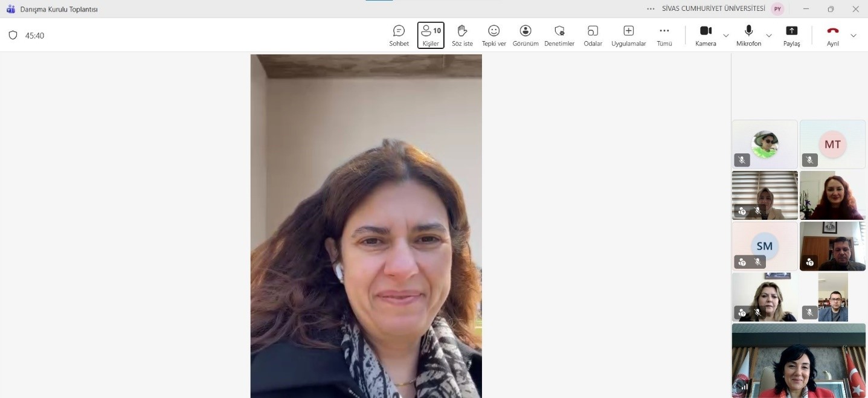Click the Paylaş share screen button
The width and height of the screenshot is (868, 398).
[x=791, y=35]
